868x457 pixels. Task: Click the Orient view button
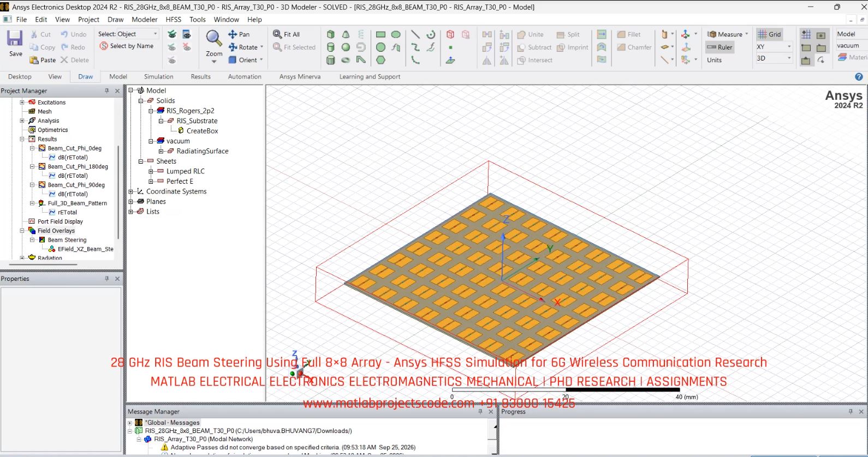point(246,60)
